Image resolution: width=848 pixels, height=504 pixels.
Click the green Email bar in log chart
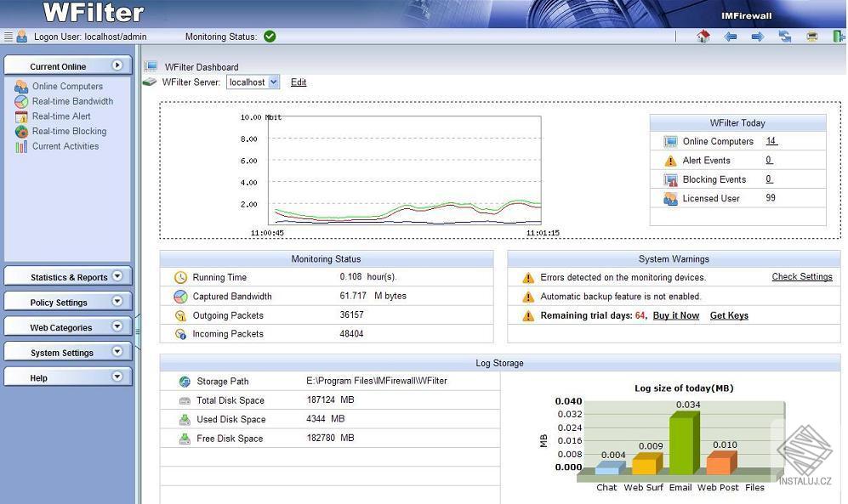coord(684,443)
